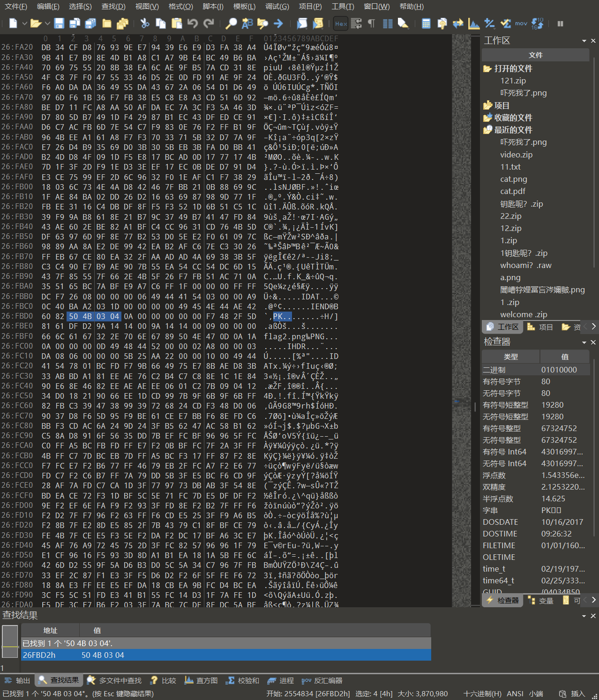Toggle 插入 insert mode in status bar

click(x=578, y=693)
